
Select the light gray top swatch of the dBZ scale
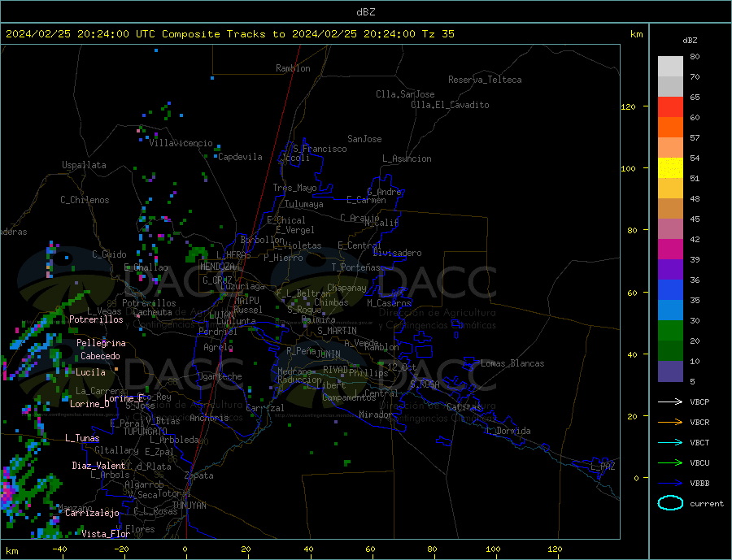coord(670,67)
